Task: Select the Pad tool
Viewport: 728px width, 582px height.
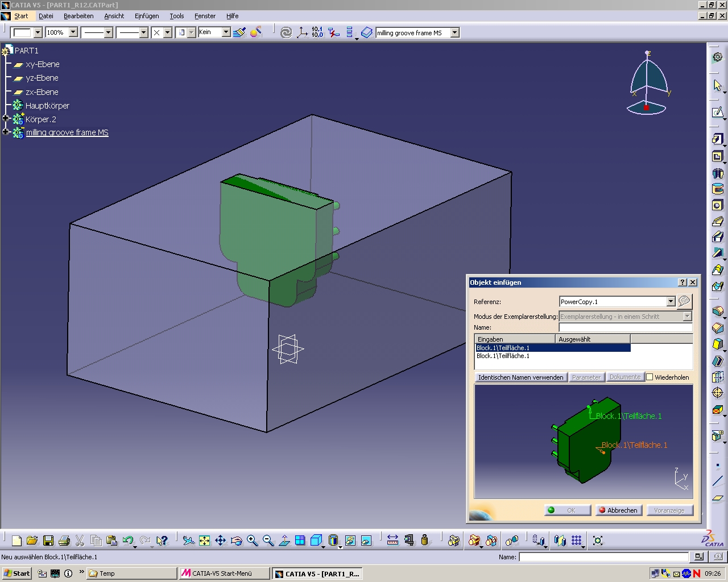Action: [x=718, y=139]
